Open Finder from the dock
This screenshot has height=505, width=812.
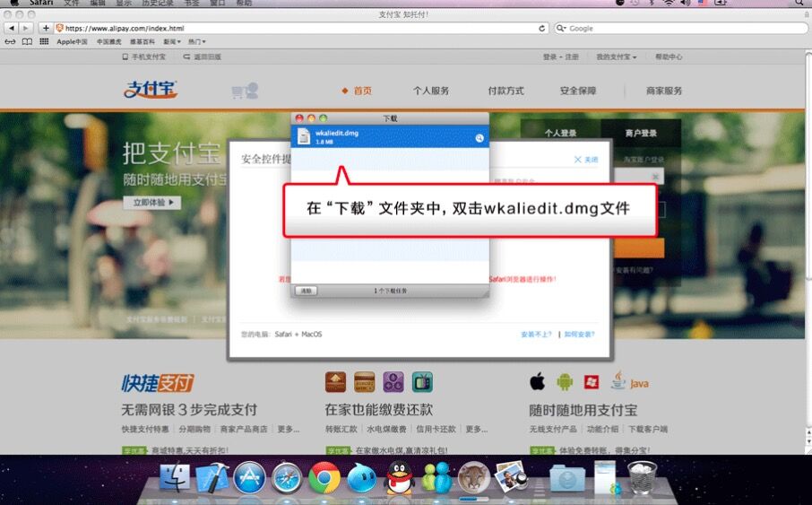point(174,477)
